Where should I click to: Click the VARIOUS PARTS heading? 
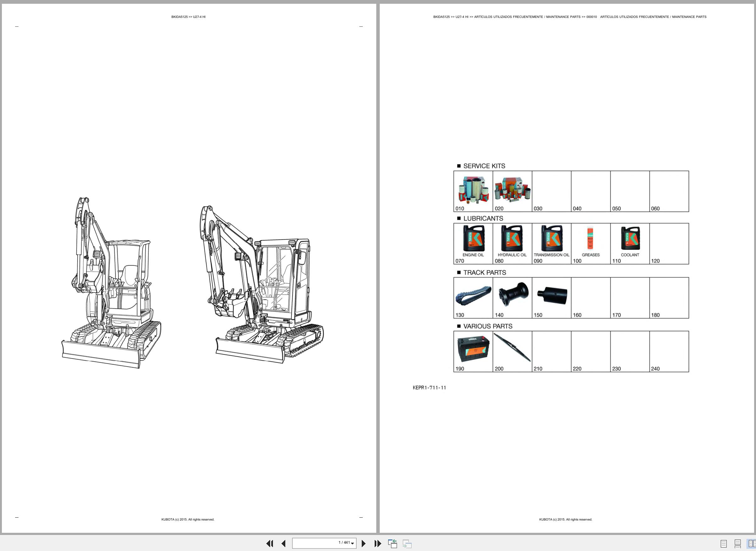tap(488, 326)
